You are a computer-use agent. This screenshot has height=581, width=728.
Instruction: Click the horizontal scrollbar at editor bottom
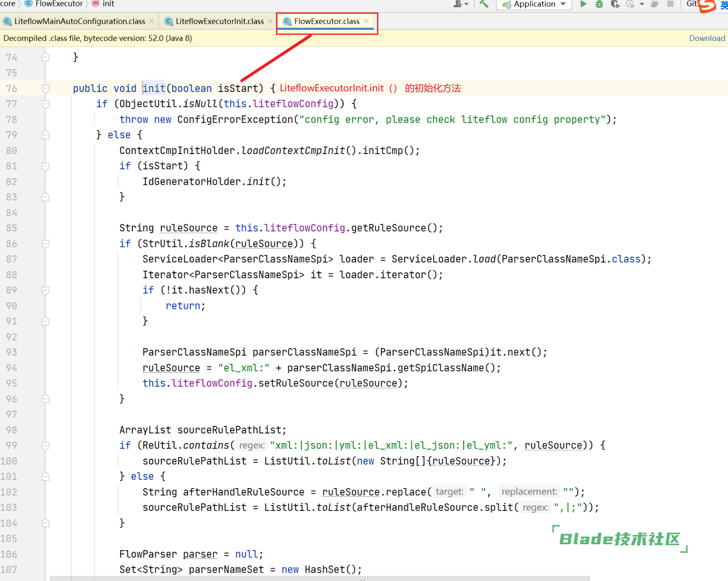(x=319, y=578)
